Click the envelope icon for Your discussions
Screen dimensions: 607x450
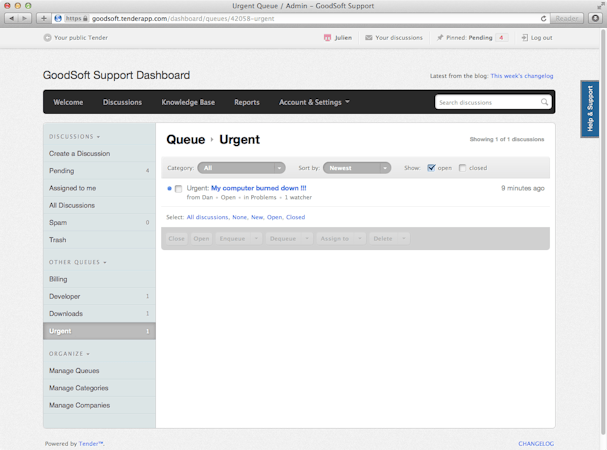coord(369,38)
